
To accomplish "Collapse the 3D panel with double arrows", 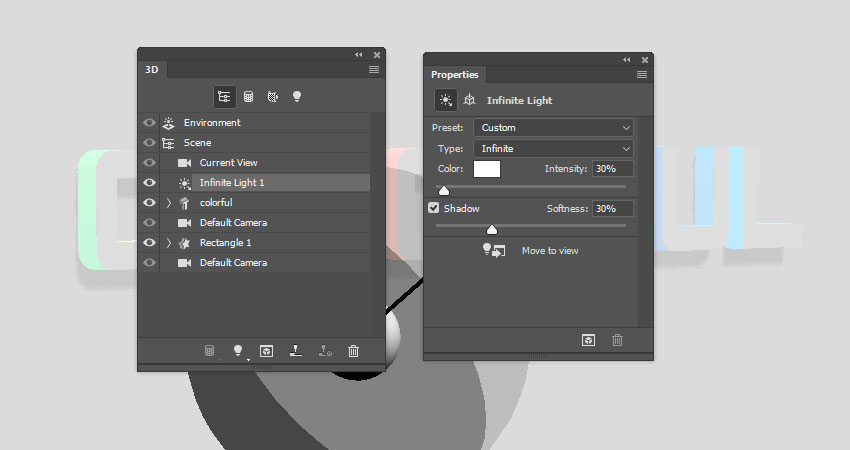I will coord(359,55).
